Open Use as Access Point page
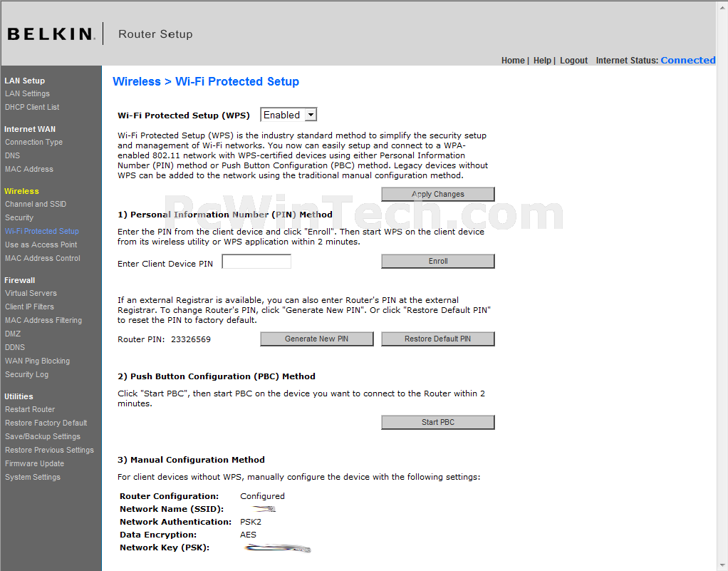 point(41,245)
